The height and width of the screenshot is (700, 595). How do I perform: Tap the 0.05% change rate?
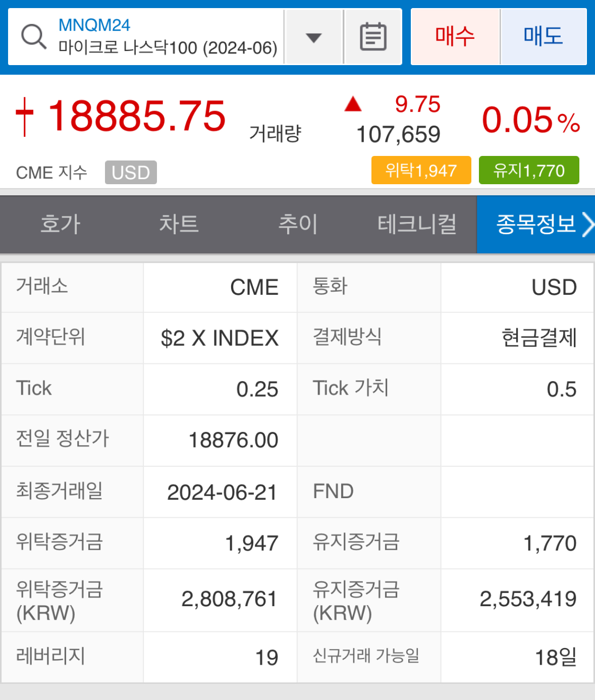531,120
